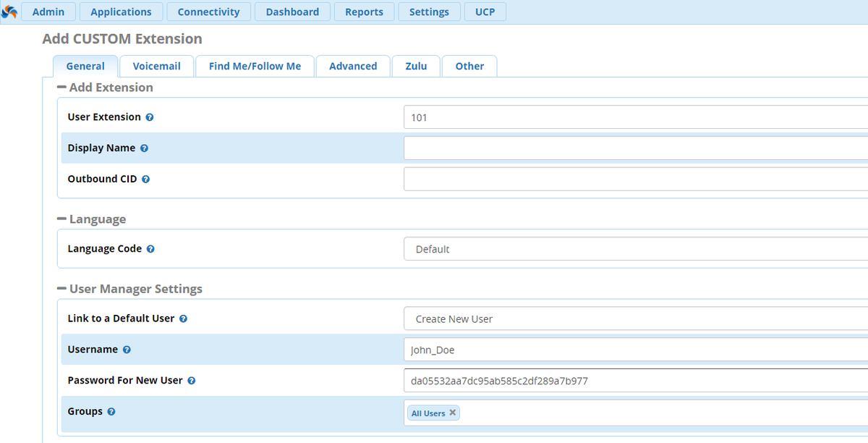Viewport: 868px width, 443px height.
Task: Open help icon for Link to a Default User
Action: tap(183, 318)
